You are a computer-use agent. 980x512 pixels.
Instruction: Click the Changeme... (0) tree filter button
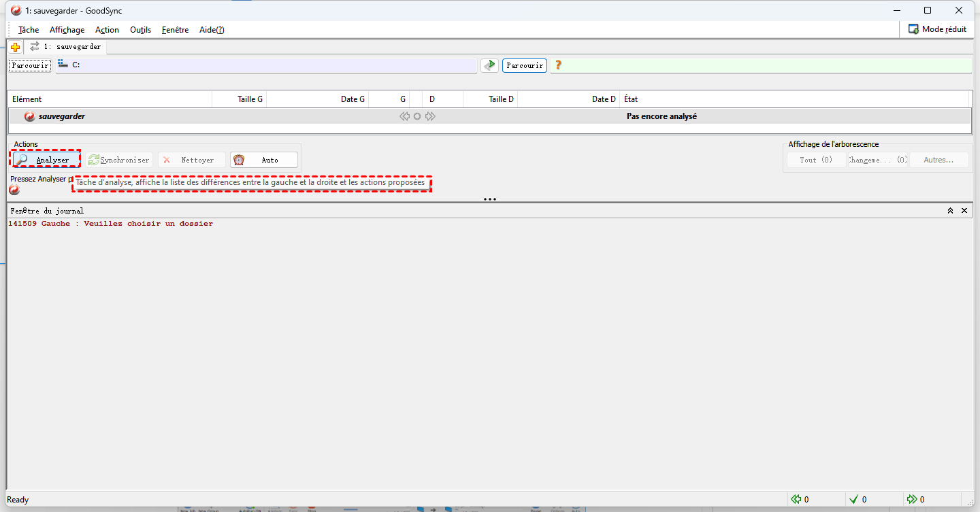(878, 160)
